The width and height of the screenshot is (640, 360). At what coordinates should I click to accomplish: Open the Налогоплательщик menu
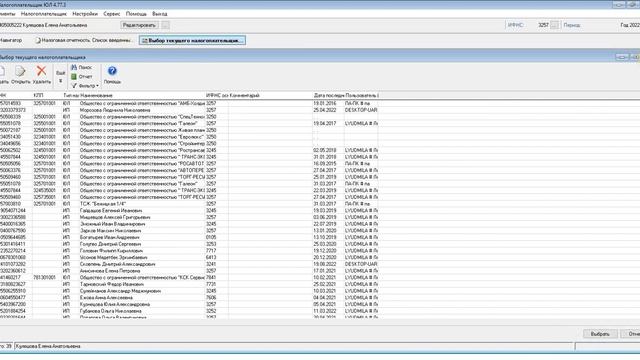click(44, 14)
